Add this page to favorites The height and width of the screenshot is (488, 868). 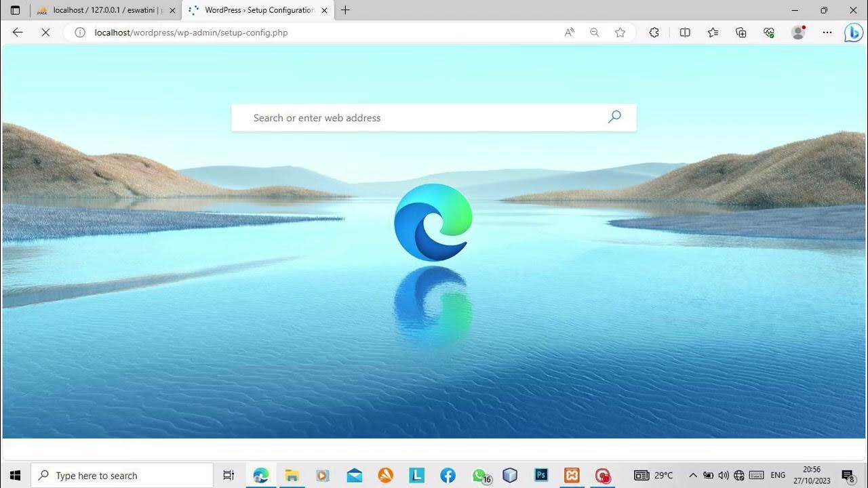(x=620, y=33)
